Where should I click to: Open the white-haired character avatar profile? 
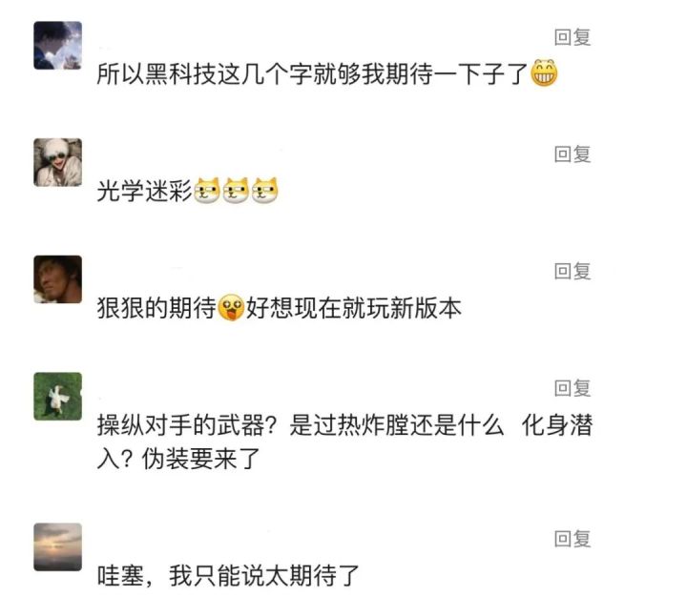[x=57, y=162]
